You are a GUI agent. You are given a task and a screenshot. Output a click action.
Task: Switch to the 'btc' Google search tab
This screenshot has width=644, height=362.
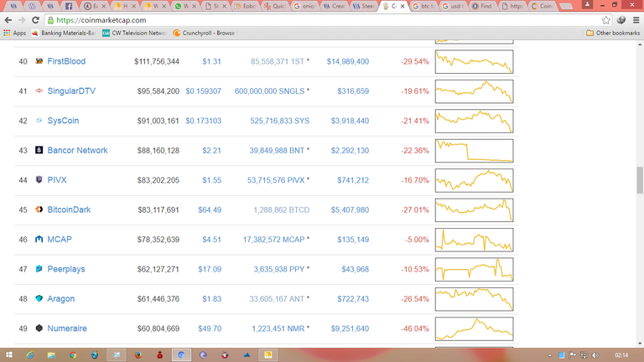pos(423,6)
